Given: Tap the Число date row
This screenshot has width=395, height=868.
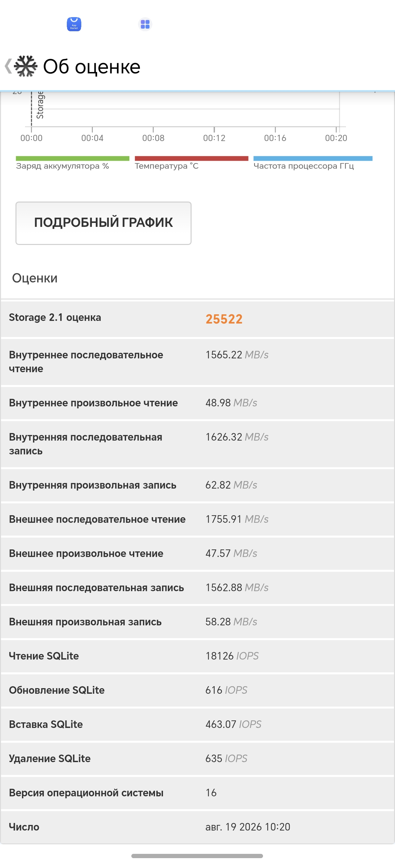Looking at the screenshot, I should coord(197,827).
